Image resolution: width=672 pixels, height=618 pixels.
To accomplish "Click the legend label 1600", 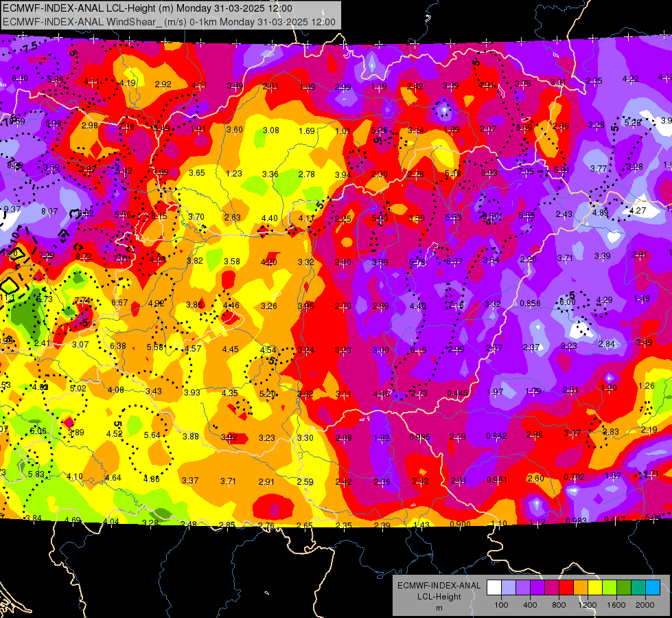I will coord(616,605).
